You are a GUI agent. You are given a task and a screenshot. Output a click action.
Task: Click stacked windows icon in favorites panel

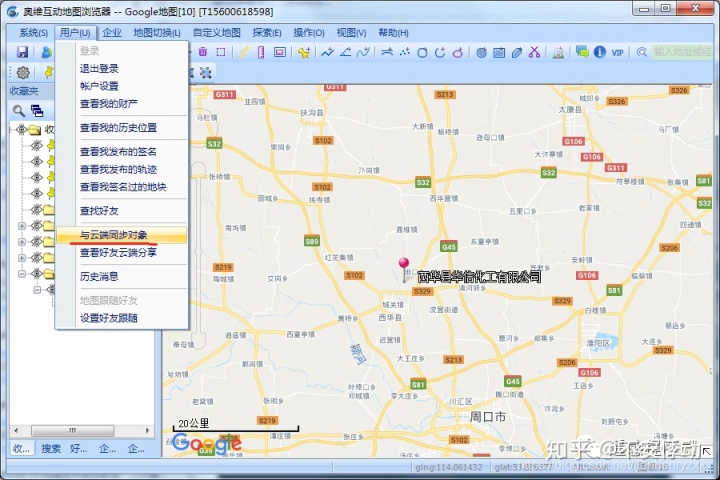37,111
